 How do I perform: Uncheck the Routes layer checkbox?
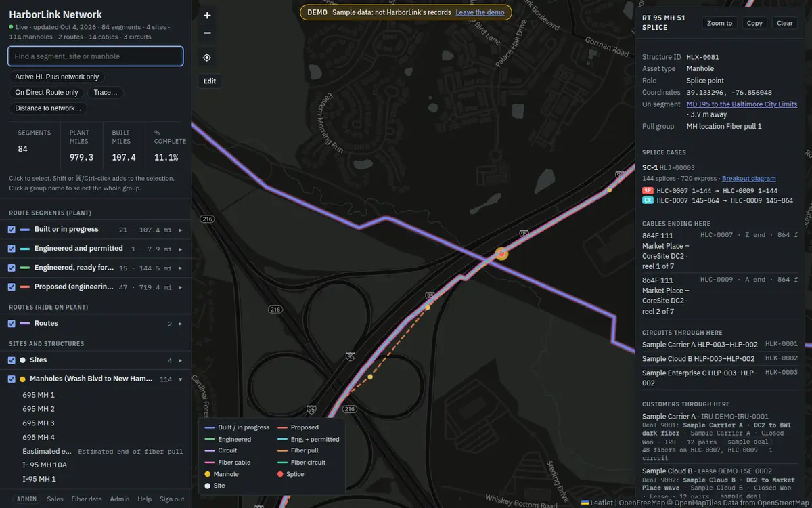coord(12,324)
